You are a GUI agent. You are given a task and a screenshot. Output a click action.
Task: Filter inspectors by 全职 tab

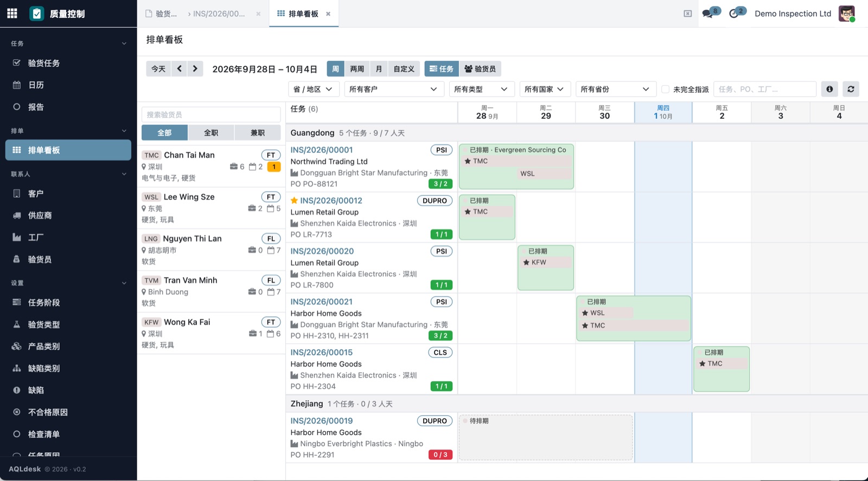(x=211, y=133)
